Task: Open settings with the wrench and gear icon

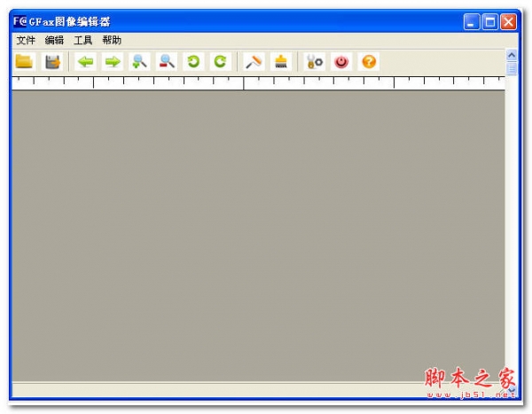Action: click(x=315, y=62)
